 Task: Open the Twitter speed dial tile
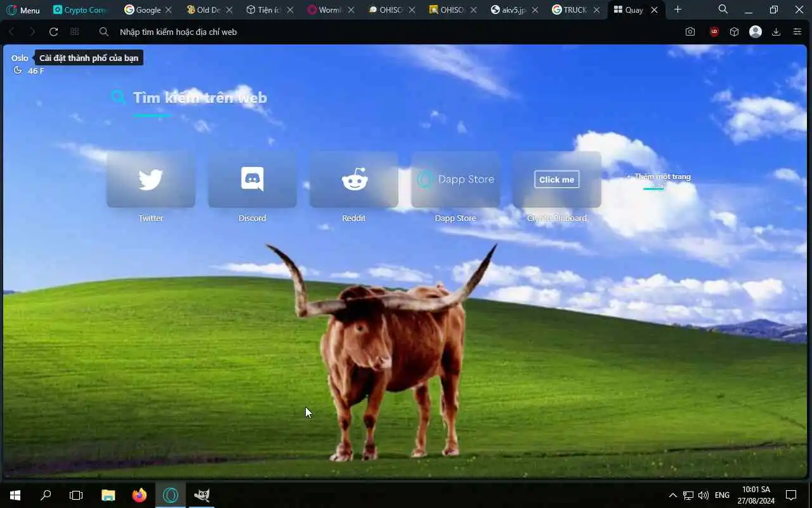(x=151, y=180)
